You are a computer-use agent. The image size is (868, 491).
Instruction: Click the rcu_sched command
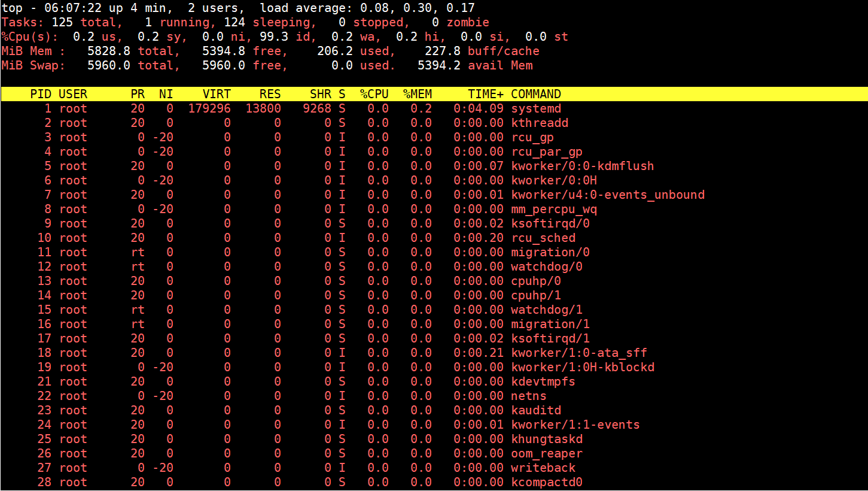pyautogui.click(x=543, y=238)
